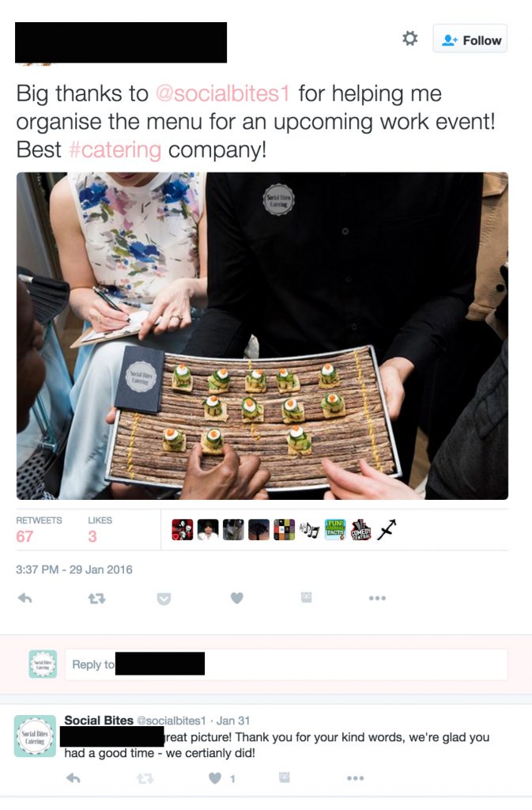532x810 pixels.
Task: Click the Follow button
Action: point(470,39)
